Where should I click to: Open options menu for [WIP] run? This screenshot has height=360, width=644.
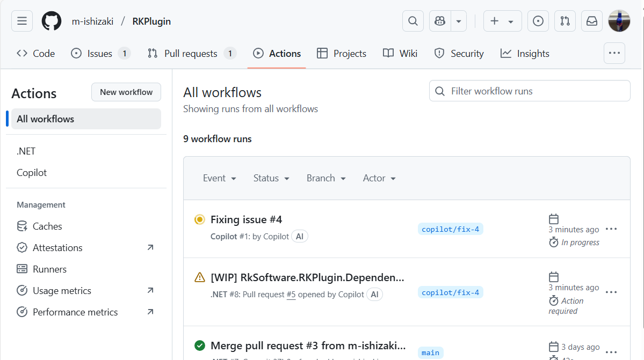coord(611,292)
